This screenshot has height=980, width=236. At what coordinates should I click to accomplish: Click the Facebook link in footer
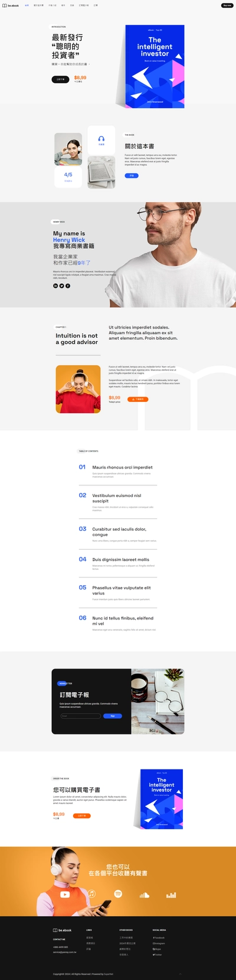159,937
